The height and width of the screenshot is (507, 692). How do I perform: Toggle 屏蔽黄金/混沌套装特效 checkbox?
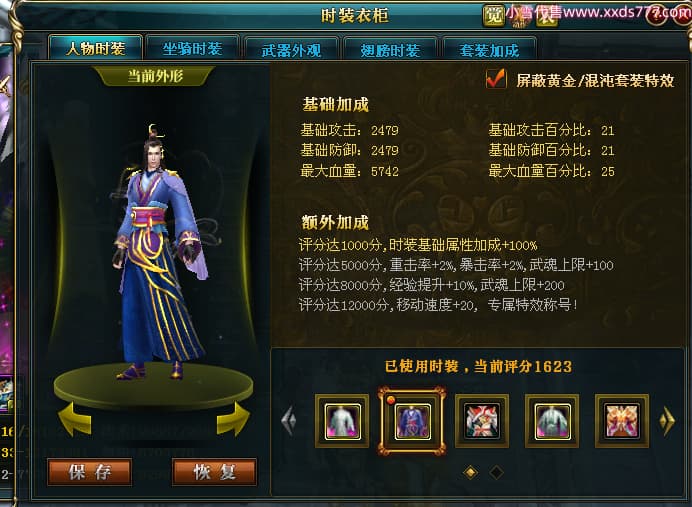point(496,79)
